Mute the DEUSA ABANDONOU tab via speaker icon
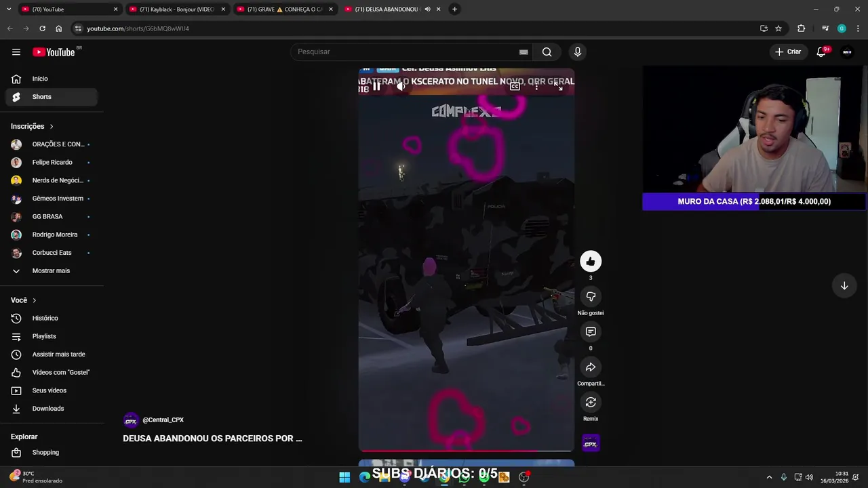The image size is (868, 488). 427,9
